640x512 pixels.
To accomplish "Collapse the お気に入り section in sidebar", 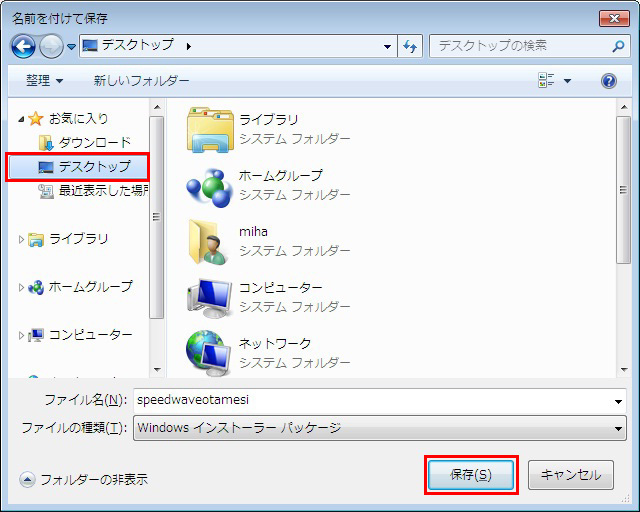I will (23, 119).
